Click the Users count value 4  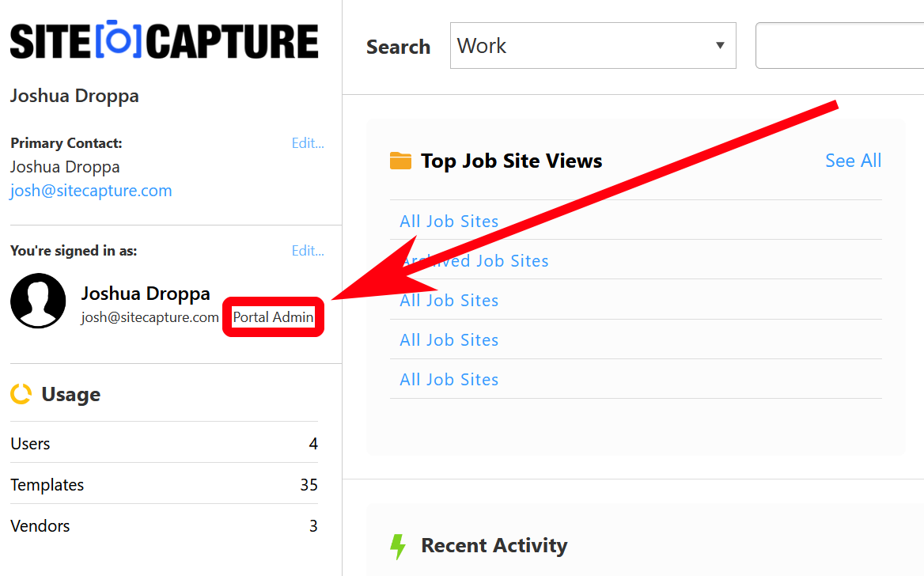point(313,443)
